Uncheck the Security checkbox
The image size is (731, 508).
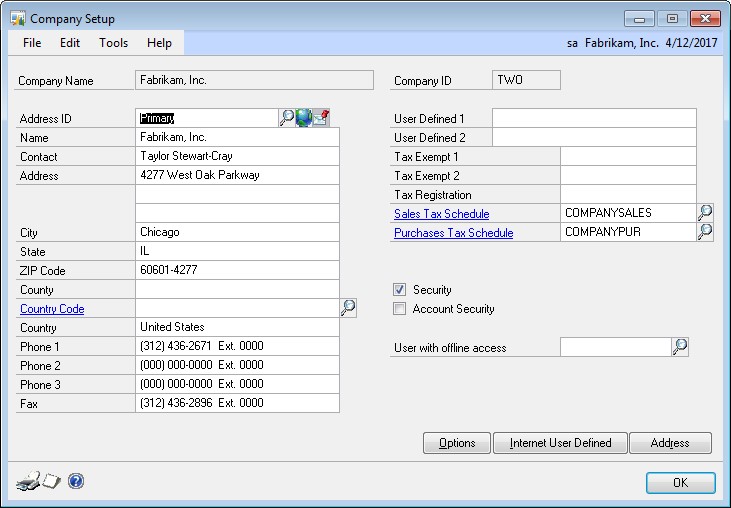(400, 290)
